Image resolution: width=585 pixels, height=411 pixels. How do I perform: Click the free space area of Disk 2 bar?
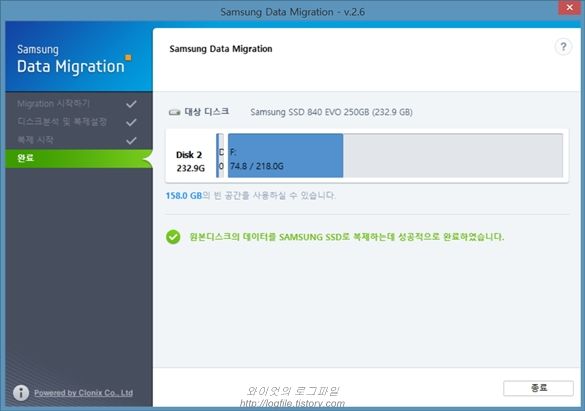[453, 155]
